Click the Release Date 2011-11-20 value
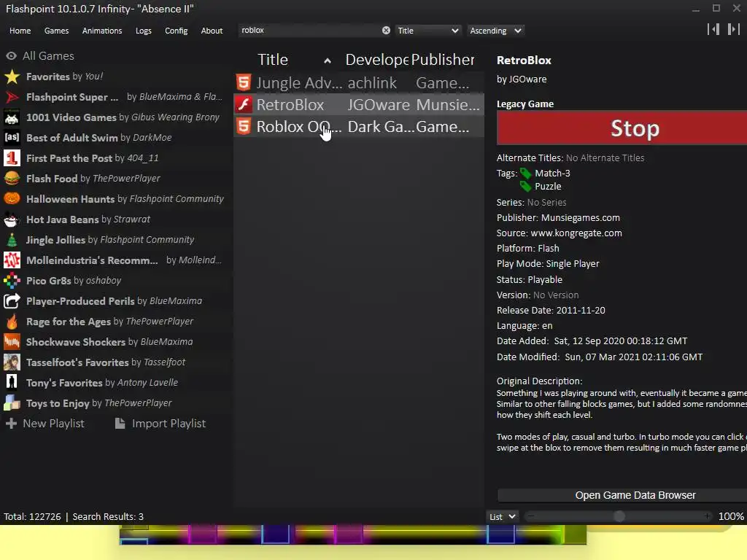Screen dimensions: 747x560 [x=580, y=311]
